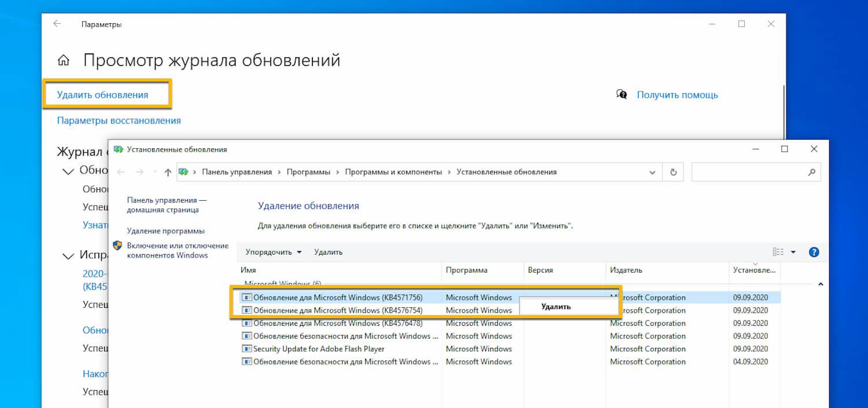Image resolution: width=868 pixels, height=408 pixels.
Task: Select the security update dated 04.09.2020
Action: [509, 361]
